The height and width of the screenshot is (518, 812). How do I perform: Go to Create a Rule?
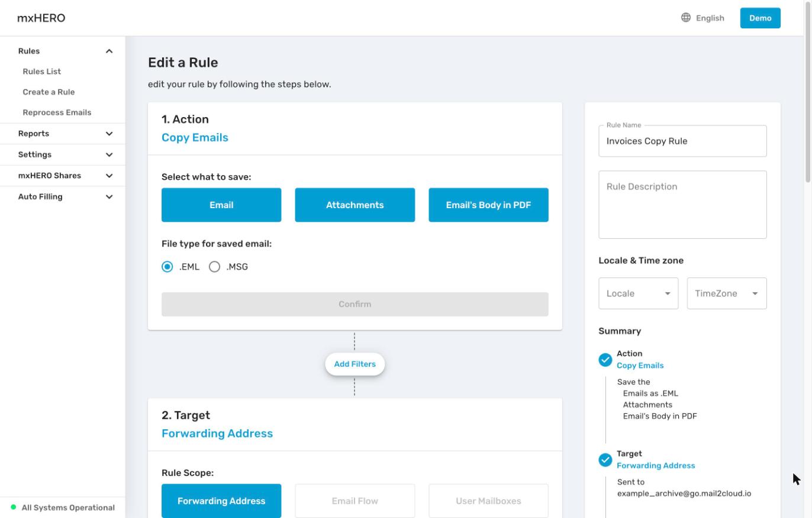49,92
